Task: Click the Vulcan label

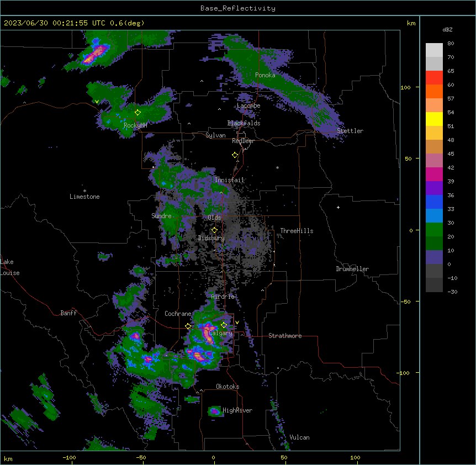Action: (300, 437)
